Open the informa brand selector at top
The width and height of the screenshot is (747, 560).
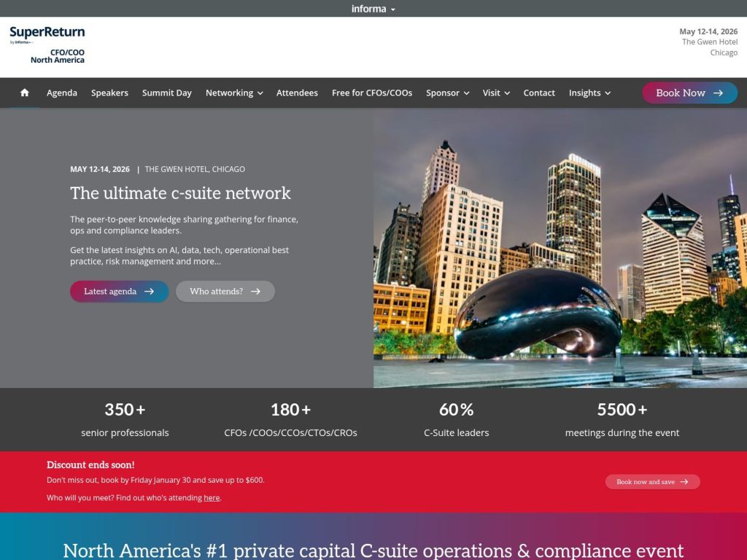(373, 8)
